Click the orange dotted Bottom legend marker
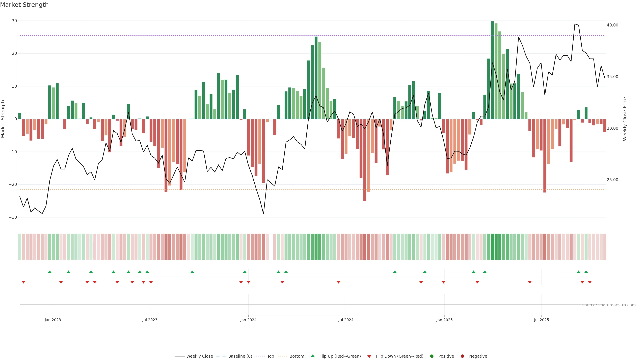Screen dimensions: 644x362 point(282,356)
